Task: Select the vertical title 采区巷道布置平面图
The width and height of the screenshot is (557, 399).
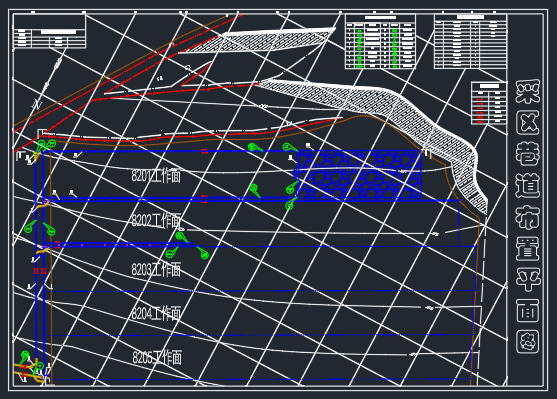Action: pos(528,216)
